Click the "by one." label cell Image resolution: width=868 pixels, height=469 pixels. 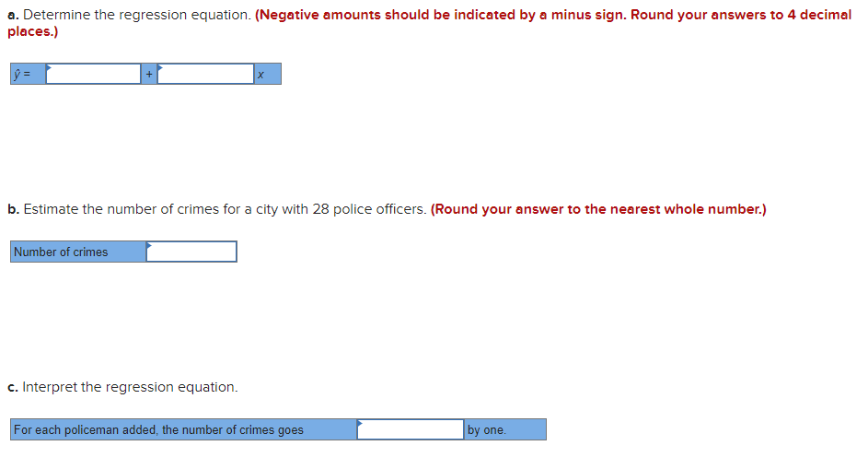pos(504,429)
